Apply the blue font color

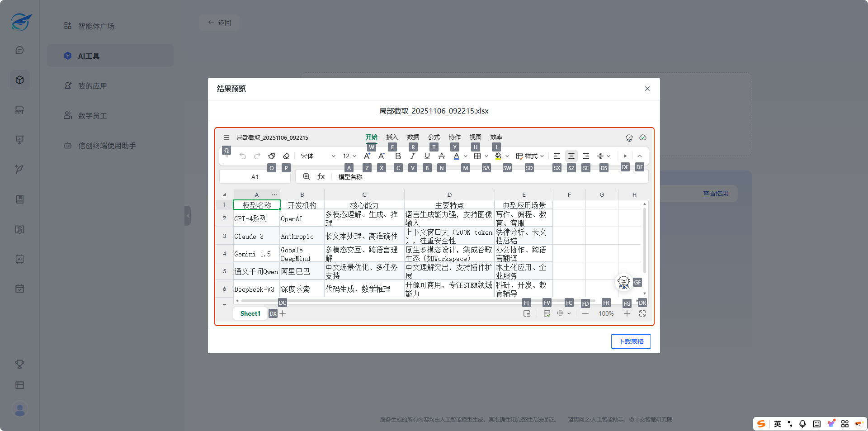457,156
